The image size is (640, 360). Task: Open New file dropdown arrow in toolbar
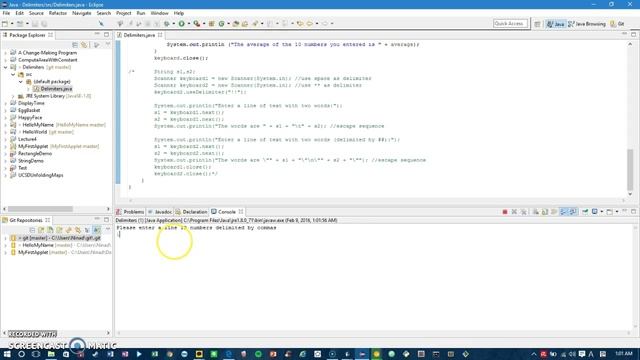point(12,24)
